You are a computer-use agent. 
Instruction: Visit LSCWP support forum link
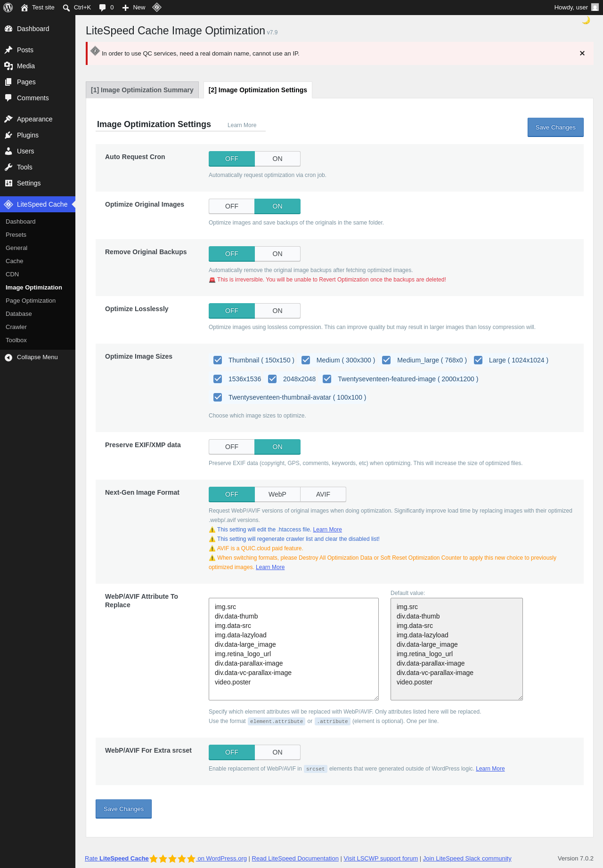tap(381, 859)
